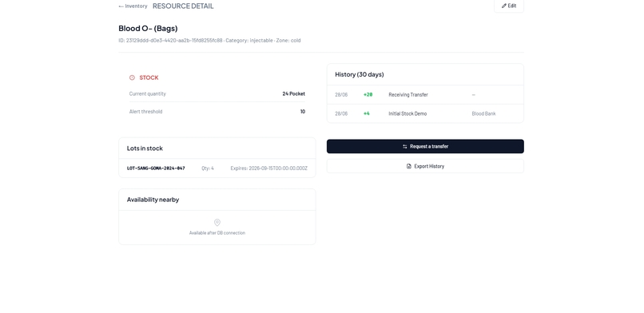This screenshot has height=313, width=644.
Task: Select lot LOT-SANG-GOMA-2024-047
Action: pos(156,168)
